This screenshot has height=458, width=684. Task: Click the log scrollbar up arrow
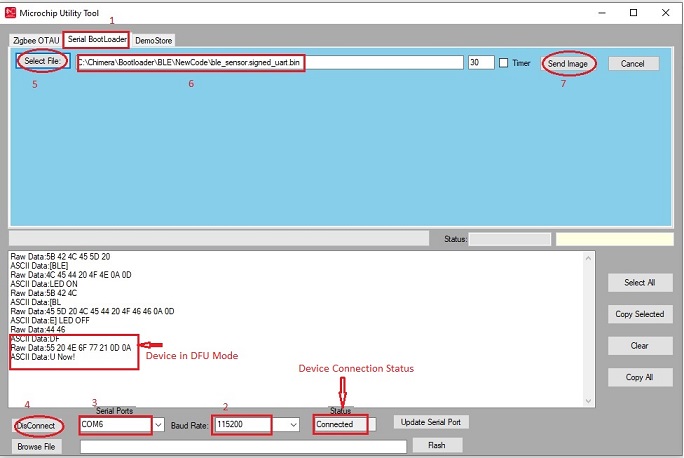[588, 258]
